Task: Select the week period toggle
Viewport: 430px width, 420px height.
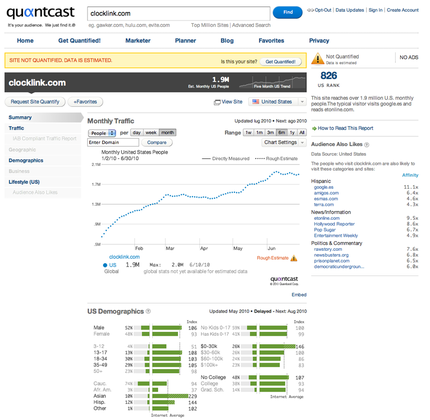Action: tap(151, 133)
